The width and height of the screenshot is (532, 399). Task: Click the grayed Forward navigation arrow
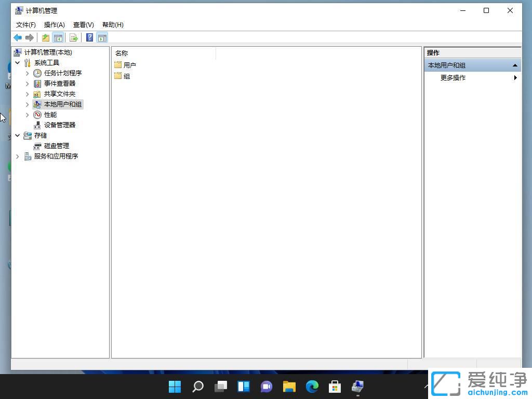coord(30,37)
